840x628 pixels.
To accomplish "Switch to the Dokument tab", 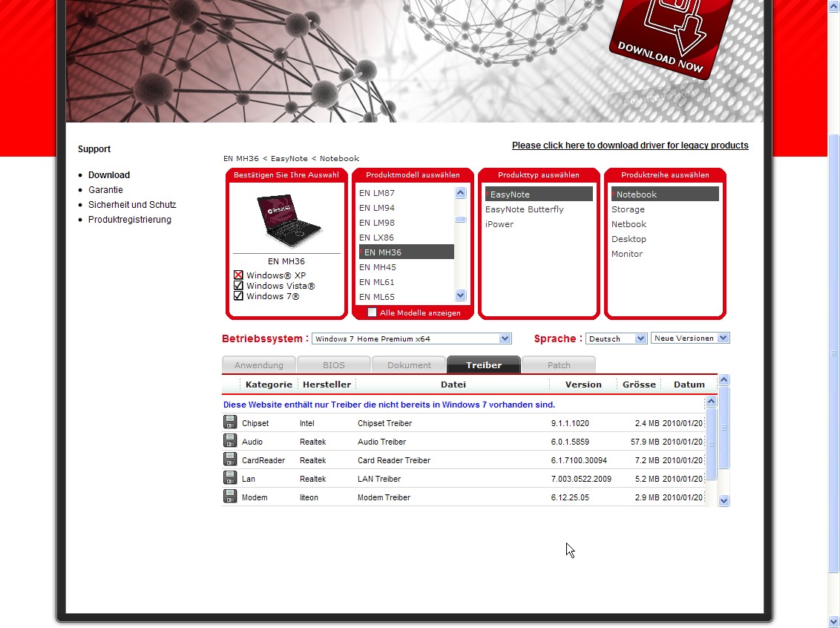I will [x=409, y=365].
